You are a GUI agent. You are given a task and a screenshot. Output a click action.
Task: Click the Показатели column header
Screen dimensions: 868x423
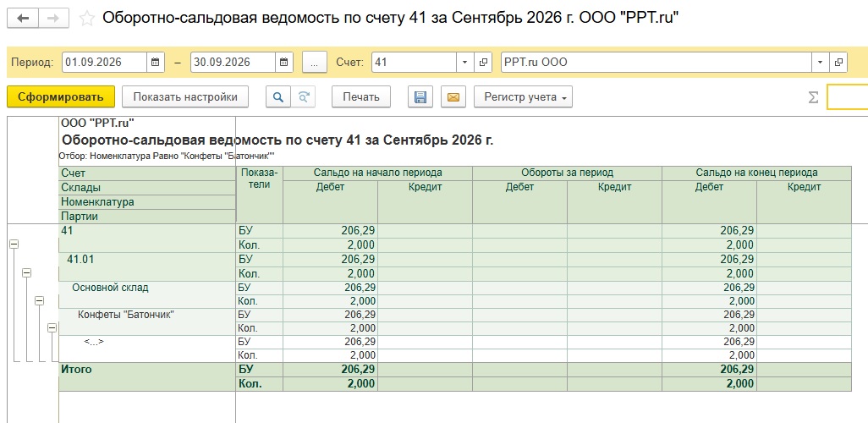pos(260,195)
